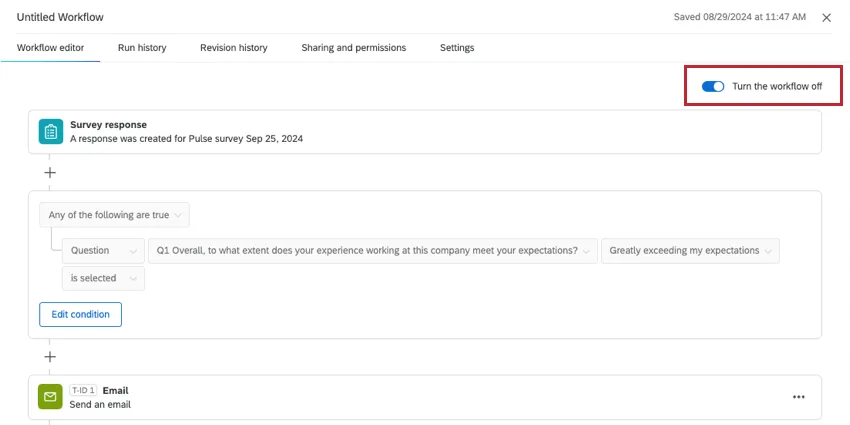Select the Workflow editor tab
Viewport: 850px width, 425px height.
click(x=50, y=48)
